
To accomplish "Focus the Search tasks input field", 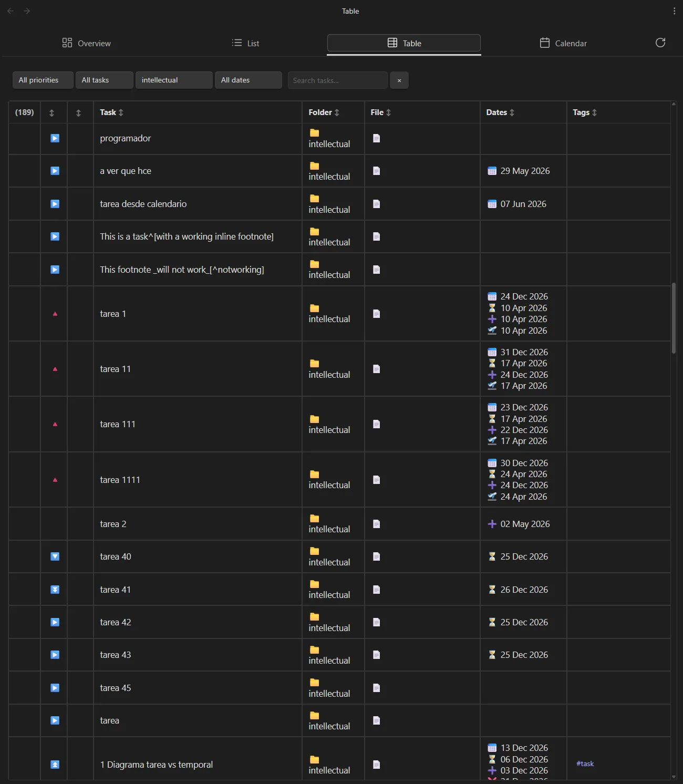I will point(337,80).
